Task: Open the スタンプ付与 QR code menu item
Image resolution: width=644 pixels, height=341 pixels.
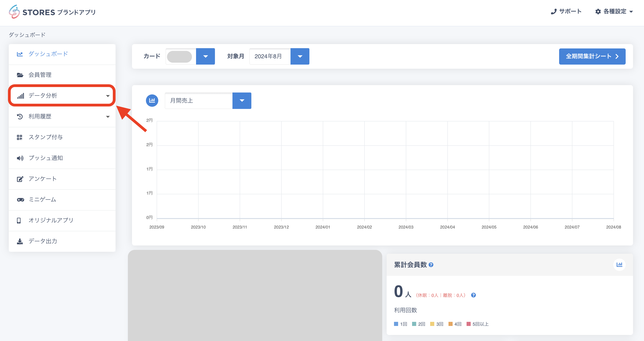Action: pos(45,137)
